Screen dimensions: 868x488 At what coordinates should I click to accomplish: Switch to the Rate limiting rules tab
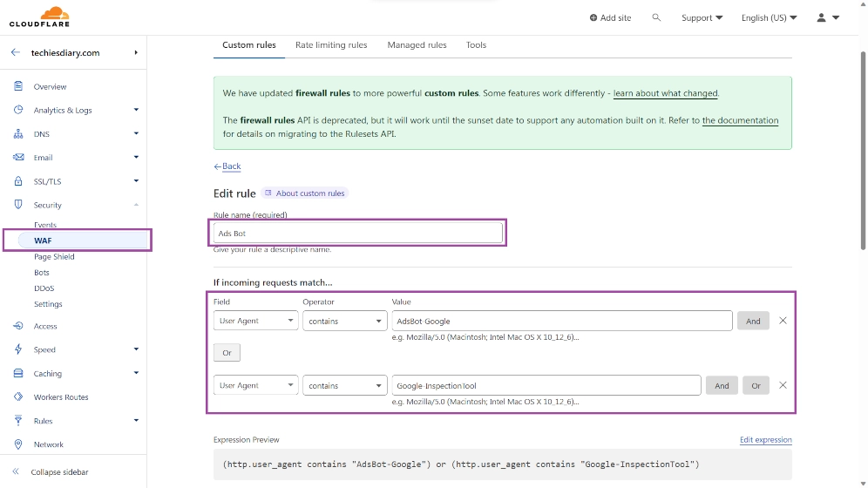click(331, 44)
